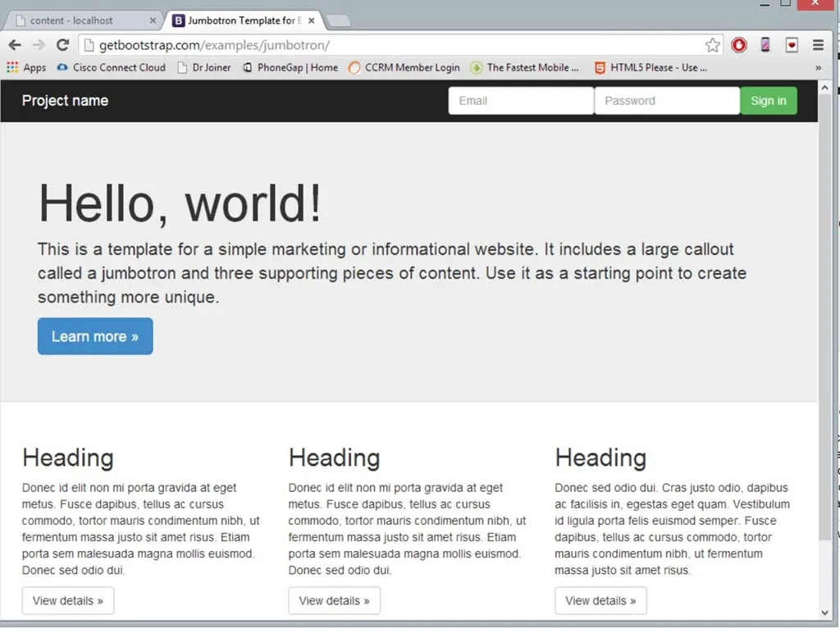Open the Chrome hamburger menu
840x629 pixels.
pyautogui.click(x=818, y=45)
